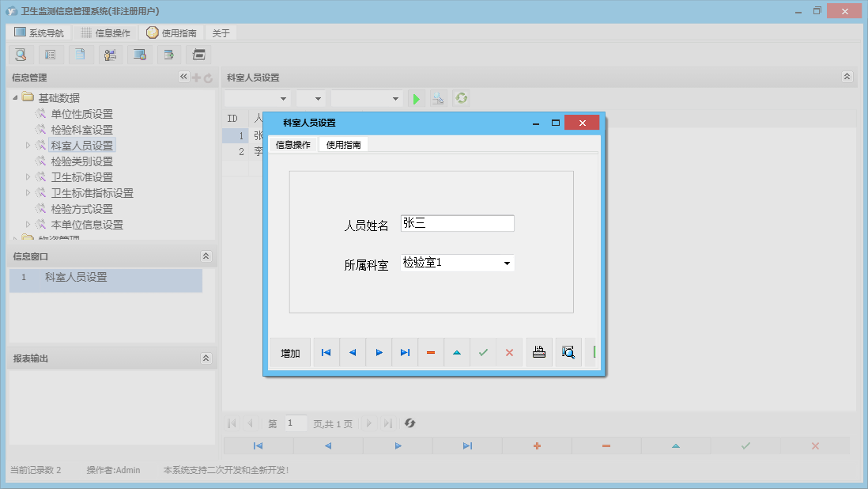
Task: Refresh the data with the green refresh icon
Action: [461, 98]
